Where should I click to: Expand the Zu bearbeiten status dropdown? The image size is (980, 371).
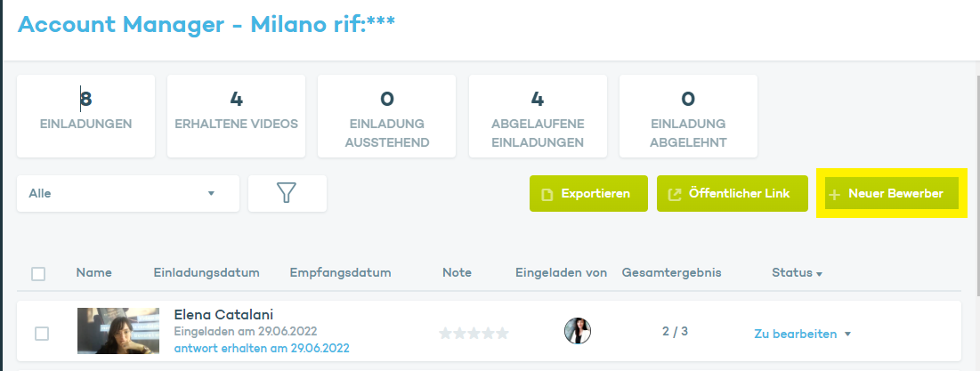847,335
